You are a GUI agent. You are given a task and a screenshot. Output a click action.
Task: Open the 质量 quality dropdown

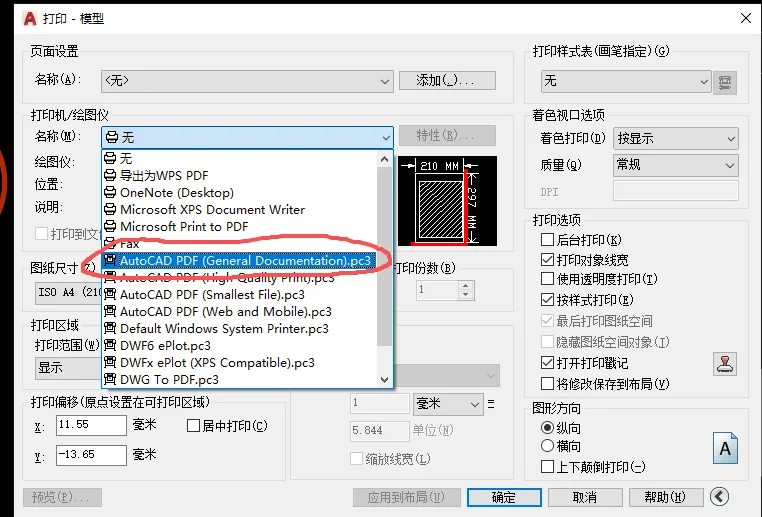[x=675, y=165]
